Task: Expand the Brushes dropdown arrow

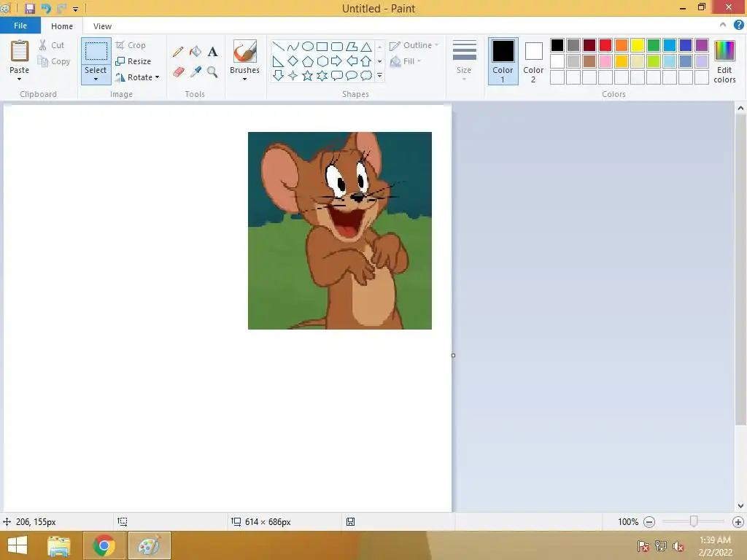Action: coord(245,79)
